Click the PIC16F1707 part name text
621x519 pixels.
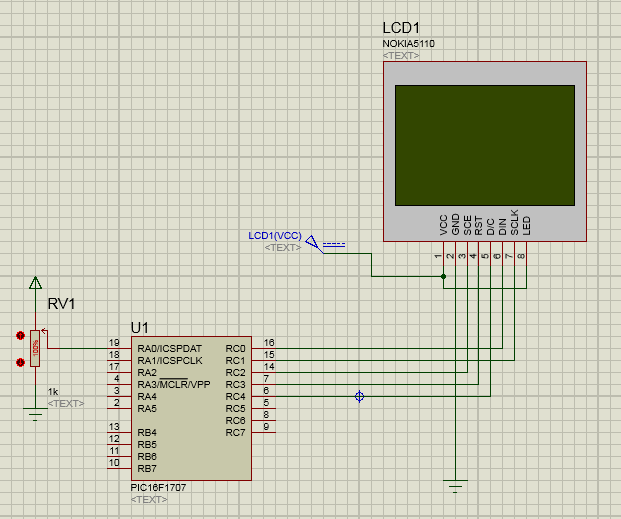(x=158, y=488)
